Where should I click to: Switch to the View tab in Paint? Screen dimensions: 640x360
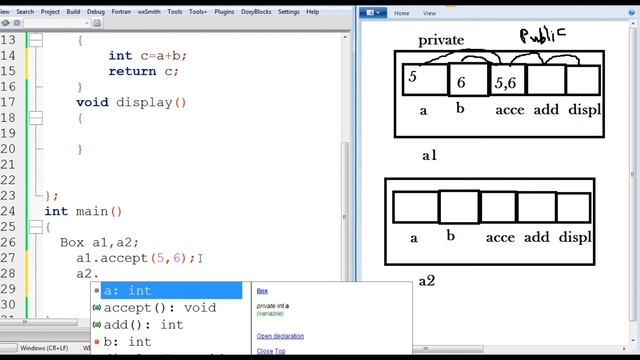pyautogui.click(x=429, y=13)
